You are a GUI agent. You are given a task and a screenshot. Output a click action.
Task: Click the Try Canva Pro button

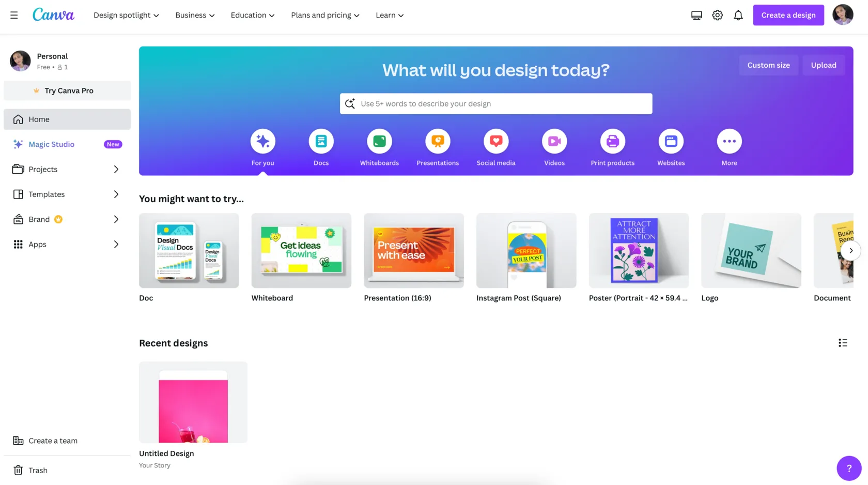(x=67, y=90)
